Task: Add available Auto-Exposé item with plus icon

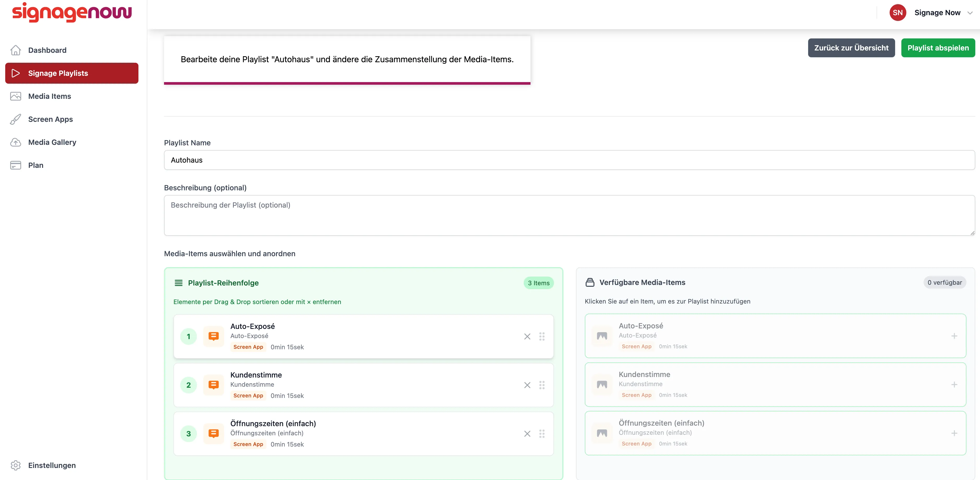Action: pos(954,336)
